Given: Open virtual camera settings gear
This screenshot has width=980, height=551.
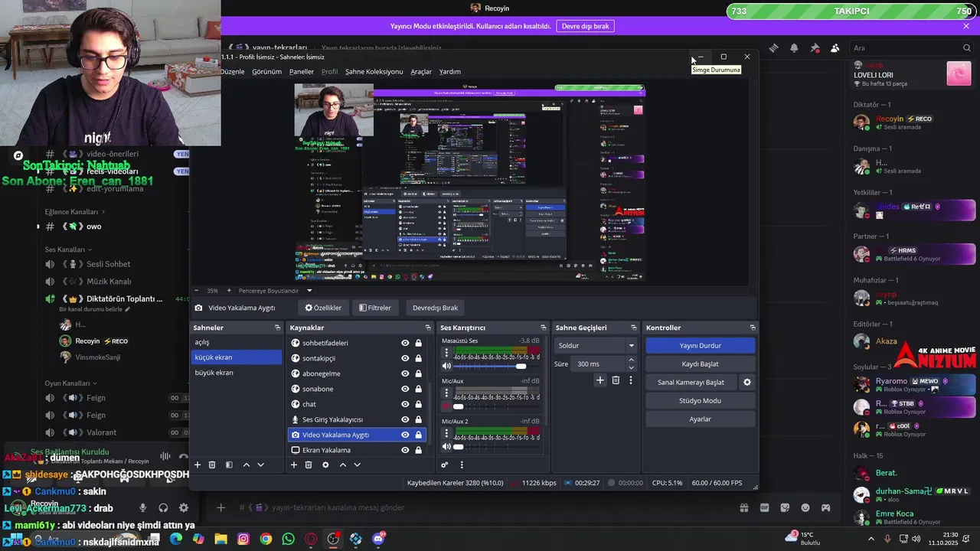Looking at the screenshot, I should point(747,382).
